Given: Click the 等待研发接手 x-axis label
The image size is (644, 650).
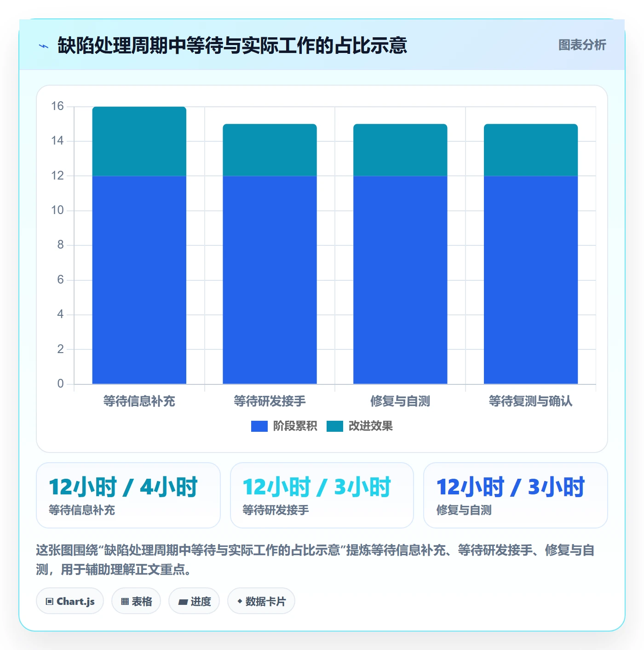Looking at the screenshot, I should coord(270,401).
